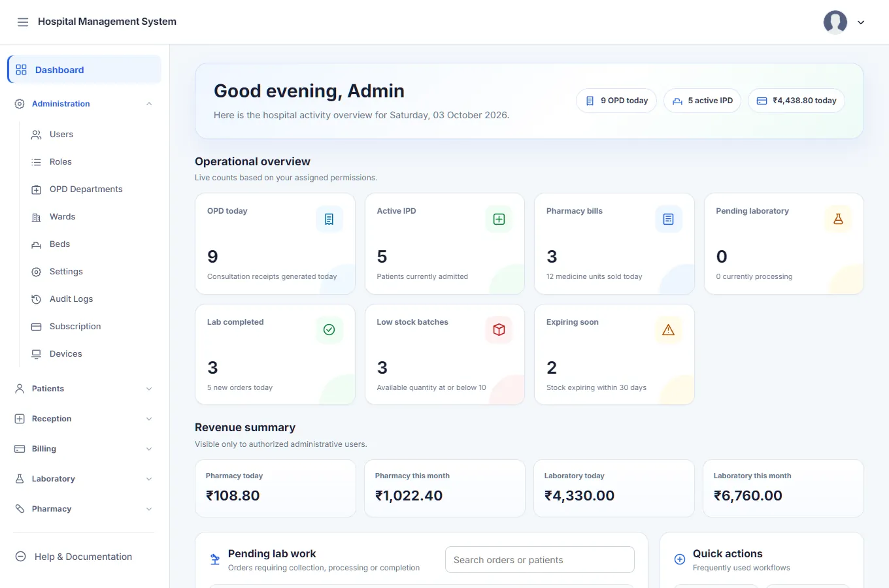Click the OPD Departments plus-box icon
The height and width of the screenshot is (588, 889).
(x=37, y=189)
